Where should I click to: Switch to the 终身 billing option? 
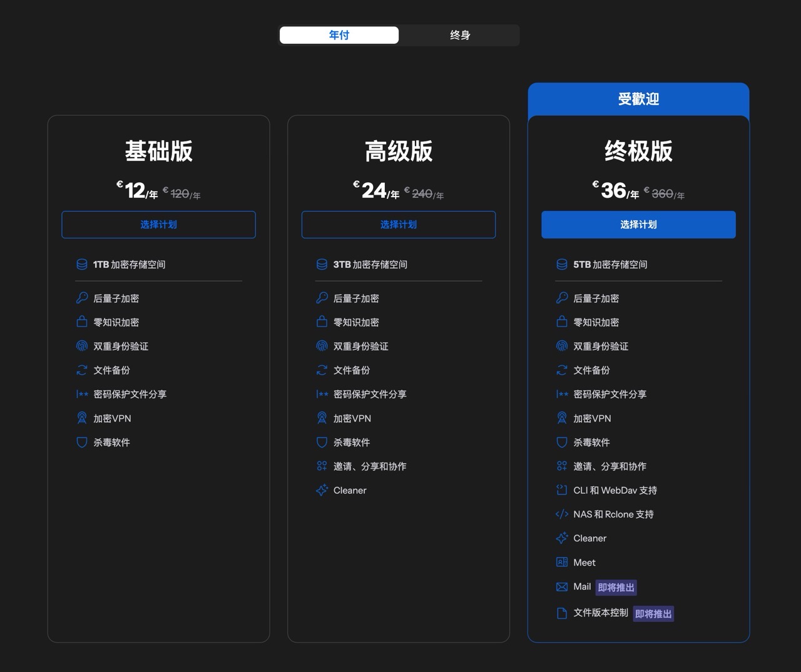[460, 35]
